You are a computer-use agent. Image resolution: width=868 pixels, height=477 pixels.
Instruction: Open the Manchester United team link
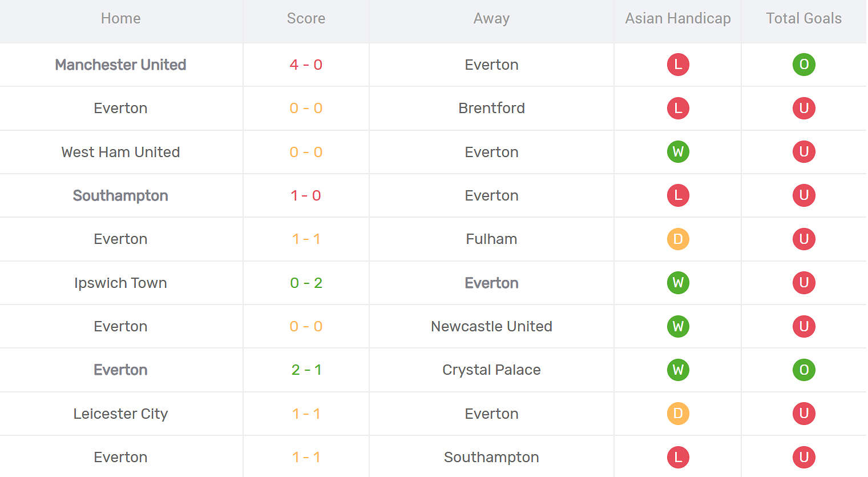coord(120,65)
